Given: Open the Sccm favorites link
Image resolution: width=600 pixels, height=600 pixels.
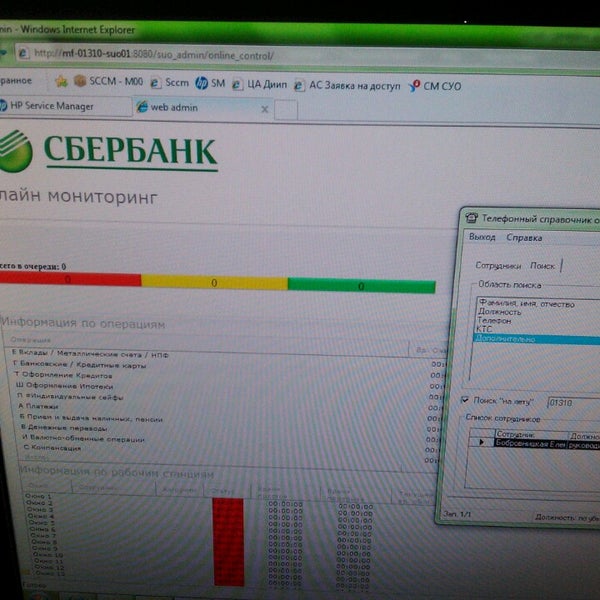Looking at the screenshot, I should click(177, 82).
